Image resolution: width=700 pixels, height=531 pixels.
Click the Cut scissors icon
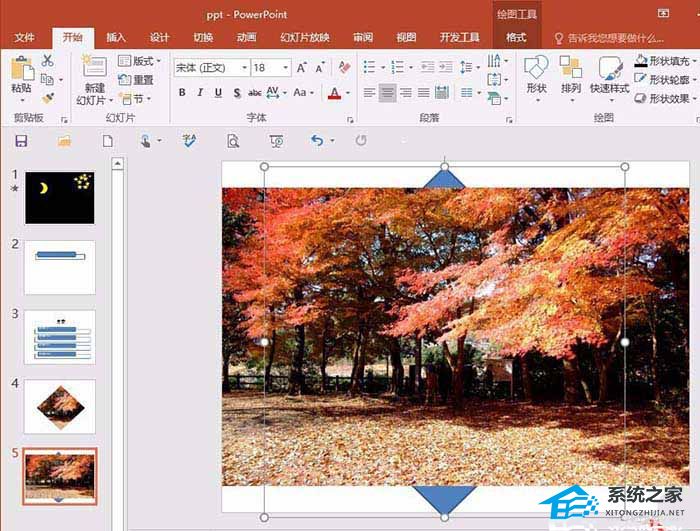pyautogui.click(x=47, y=60)
